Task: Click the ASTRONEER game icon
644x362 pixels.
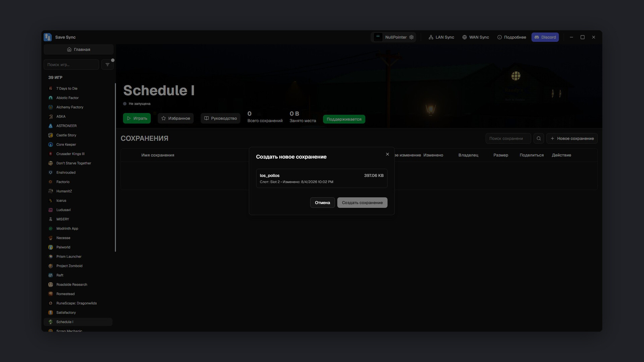Action: pos(51,126)
